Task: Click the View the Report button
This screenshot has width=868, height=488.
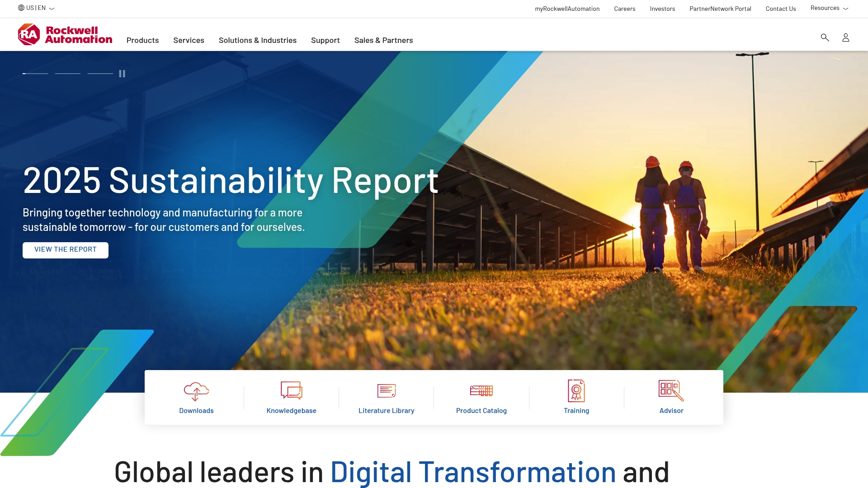Action: [66, 250]
